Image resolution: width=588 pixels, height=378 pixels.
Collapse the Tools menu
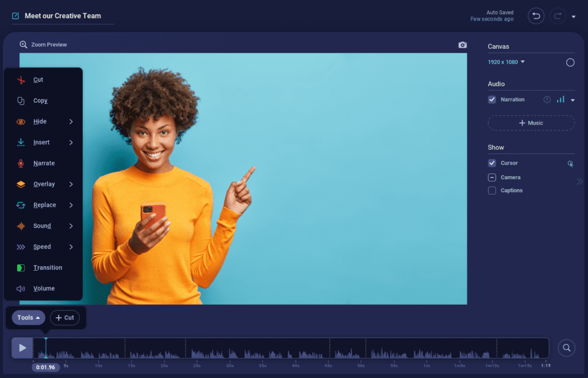pyautogui.click(x=28, y=317)
